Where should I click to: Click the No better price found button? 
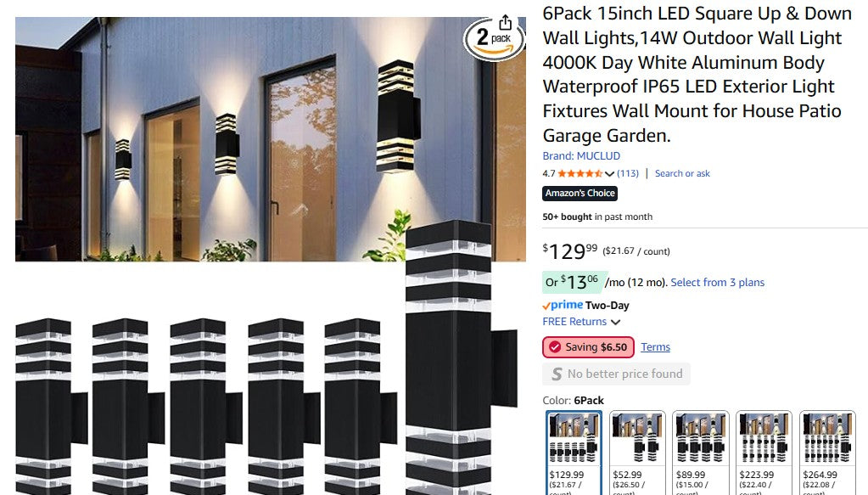tap(616, 374)
